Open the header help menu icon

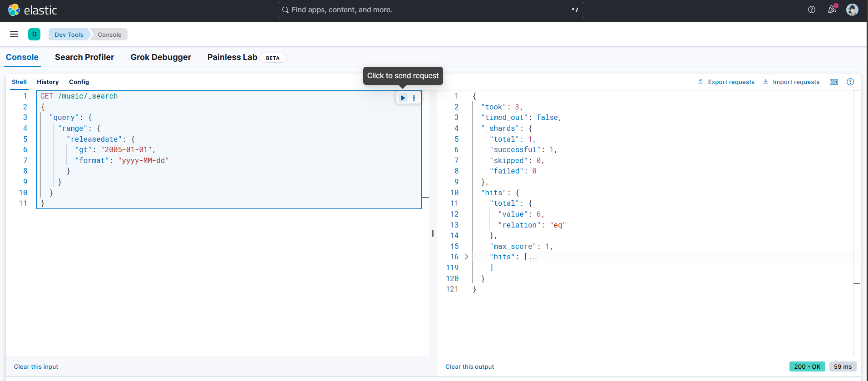812,10
